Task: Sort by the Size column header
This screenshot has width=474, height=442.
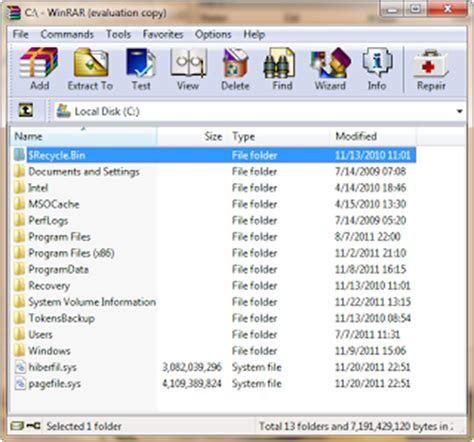Action: coord(193,136)
